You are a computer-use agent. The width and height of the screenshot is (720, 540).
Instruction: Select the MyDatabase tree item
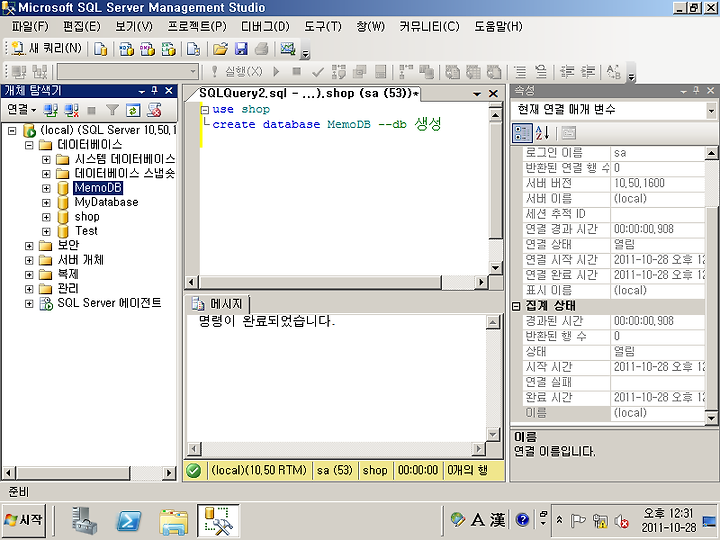(x=106, y=202)
